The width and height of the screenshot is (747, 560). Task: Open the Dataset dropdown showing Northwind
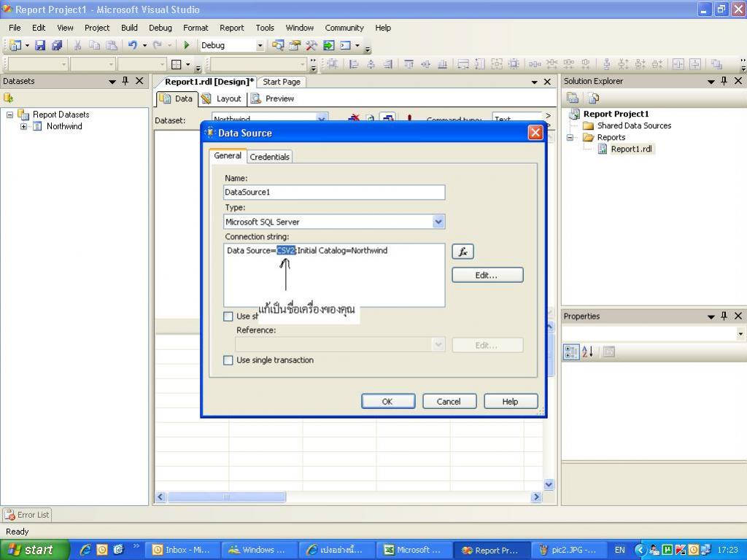pyautogui.click(x=322, y=117)
